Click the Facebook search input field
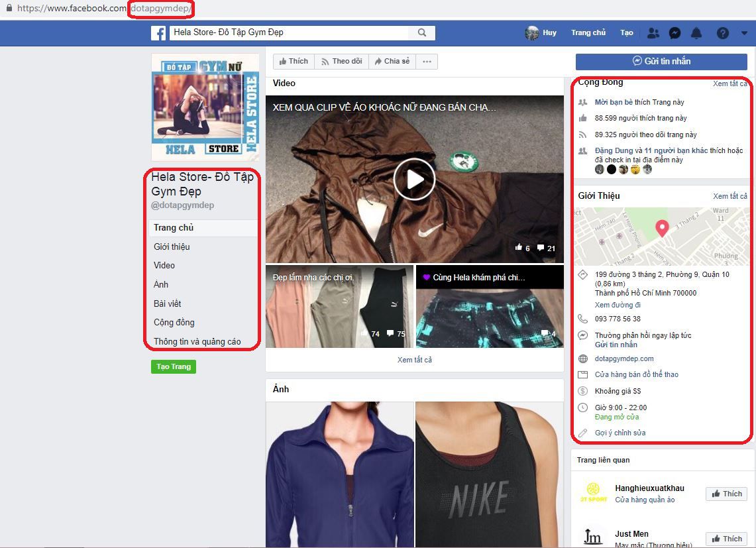Viewport: 756px width, 548px height. click(290, 32)
